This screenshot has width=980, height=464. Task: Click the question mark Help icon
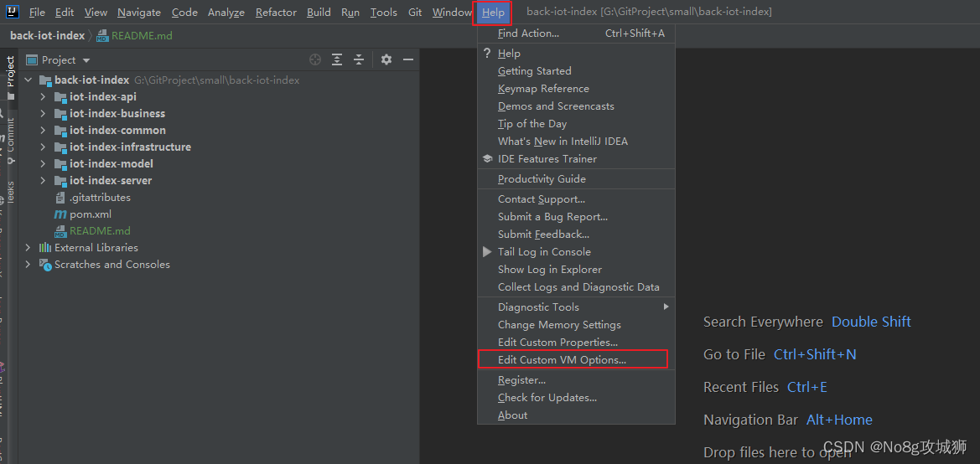point(488,54)
